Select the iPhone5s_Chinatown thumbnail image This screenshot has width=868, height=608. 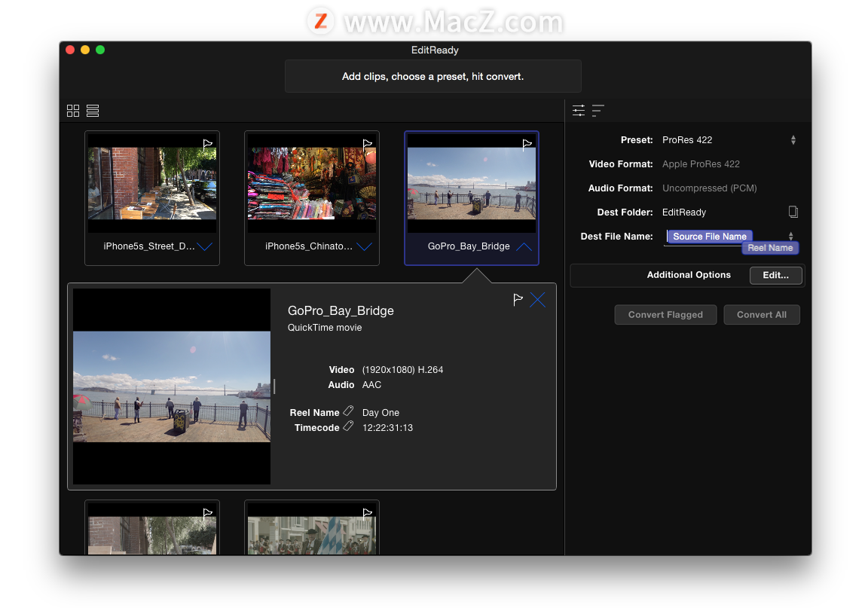312,183
